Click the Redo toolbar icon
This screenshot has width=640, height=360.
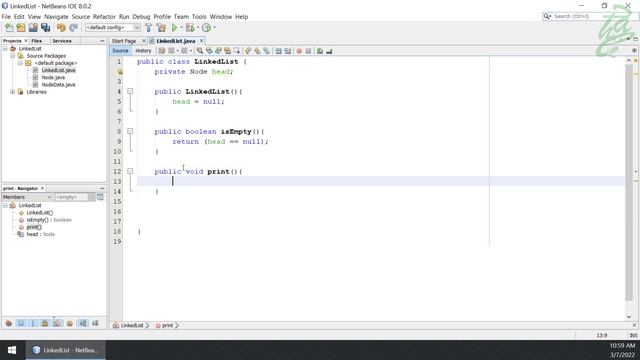click(73, 27)
